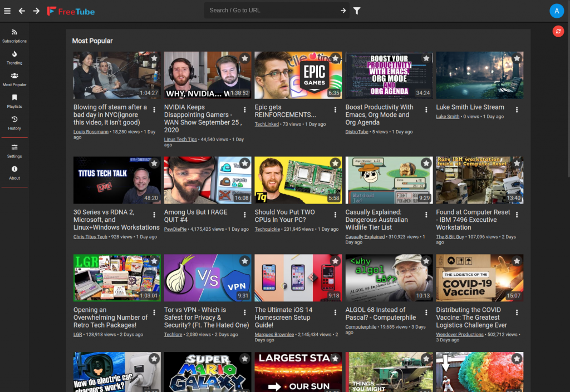Open options for the COVID-19 Vaccine video
The image size is (570, 392).
coord(515,312)
